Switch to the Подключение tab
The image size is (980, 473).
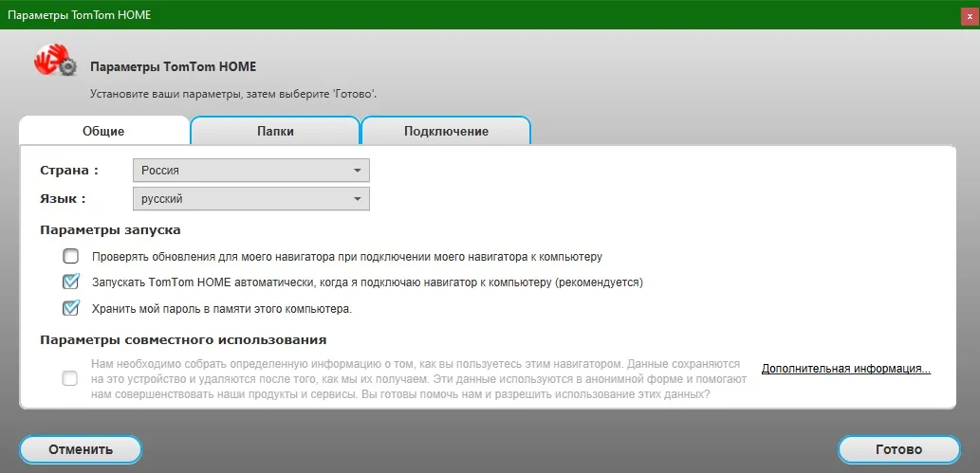click(x=446, y=131)
